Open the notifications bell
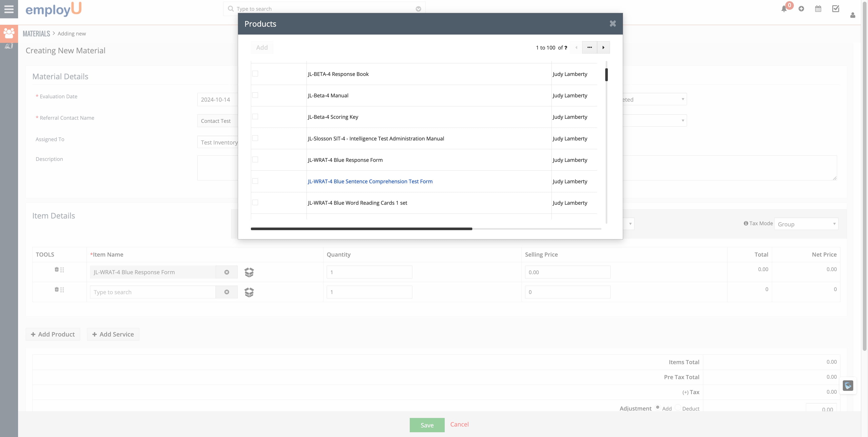The image size is (868, 437). (784, 9)
